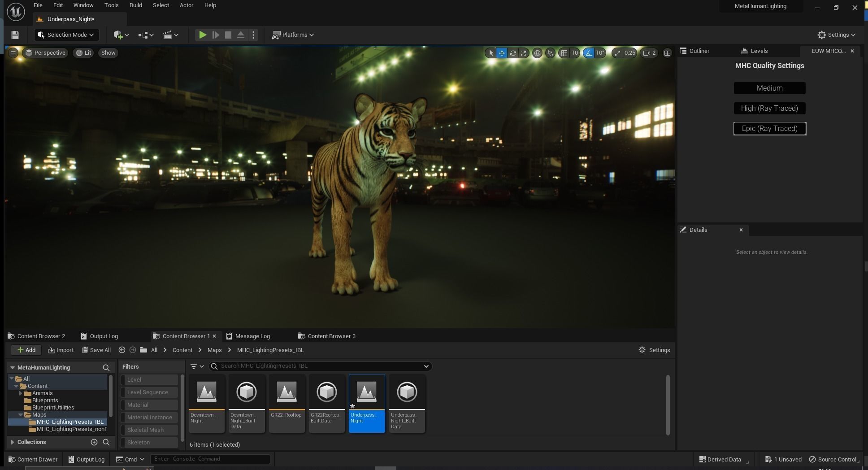This screenshot has height=470, width=868.
Task: Open camera speed setting 2
Action: tap(650, 53)
